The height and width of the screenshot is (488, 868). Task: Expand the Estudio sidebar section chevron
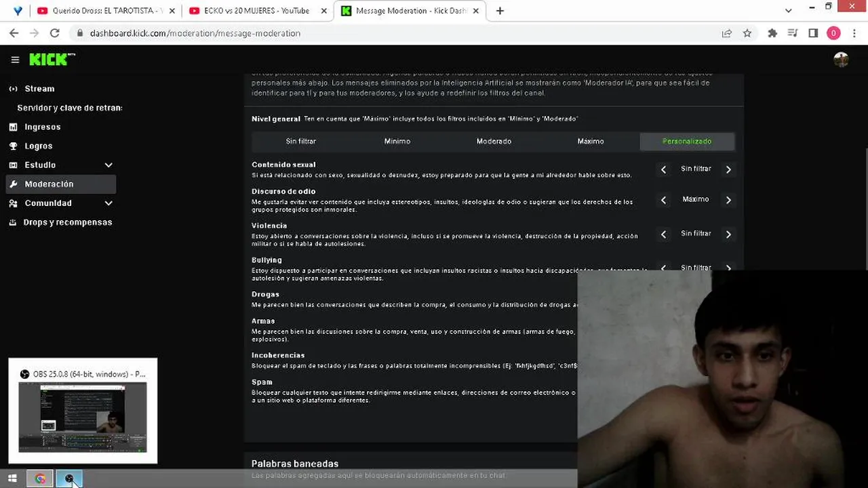point(108,165)
